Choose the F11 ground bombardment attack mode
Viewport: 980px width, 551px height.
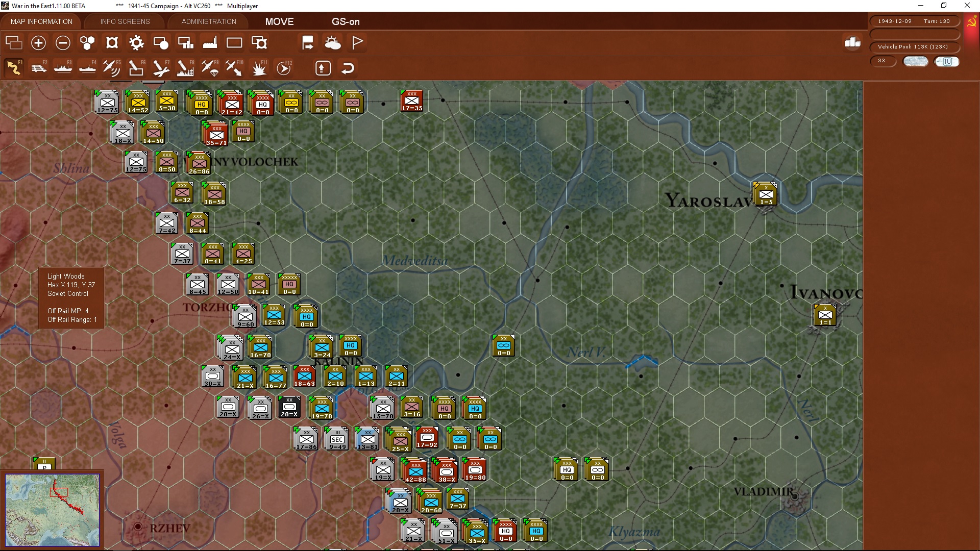coord(259,67)
